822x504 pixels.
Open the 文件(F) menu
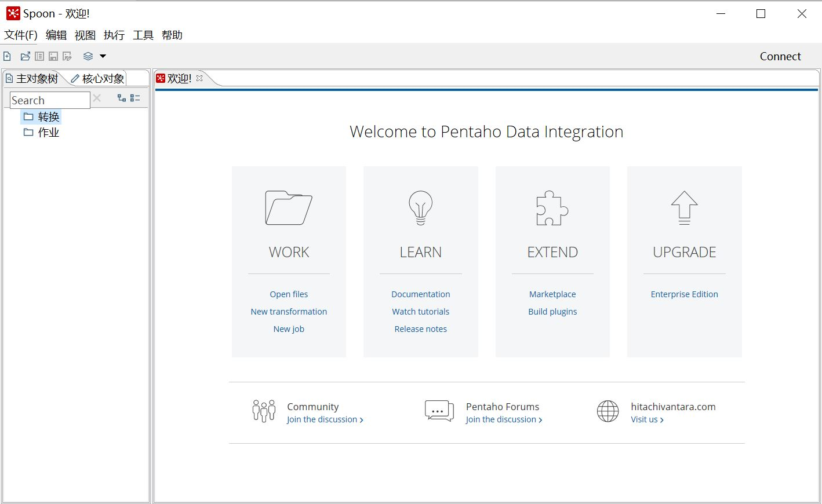(21, 35)
